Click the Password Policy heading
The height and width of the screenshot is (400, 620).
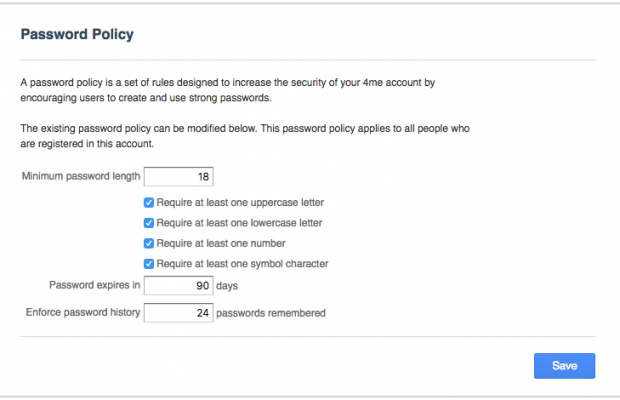click(77, 35)
